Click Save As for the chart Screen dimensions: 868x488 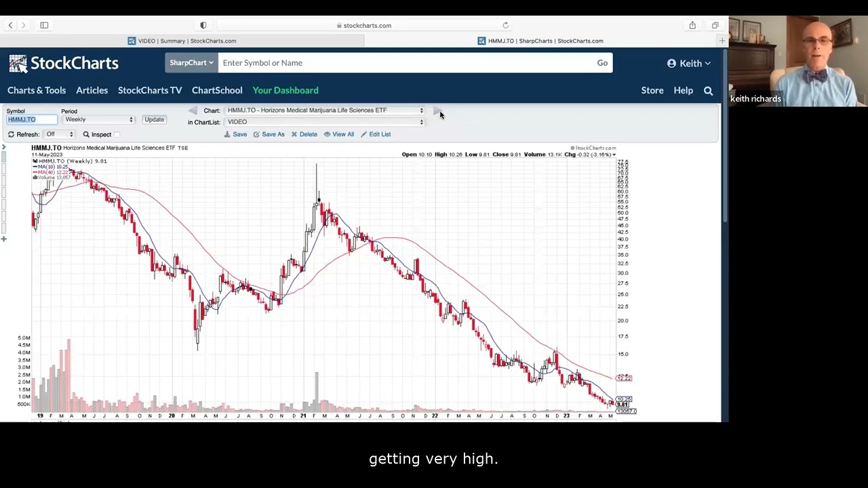coord(269,134)
